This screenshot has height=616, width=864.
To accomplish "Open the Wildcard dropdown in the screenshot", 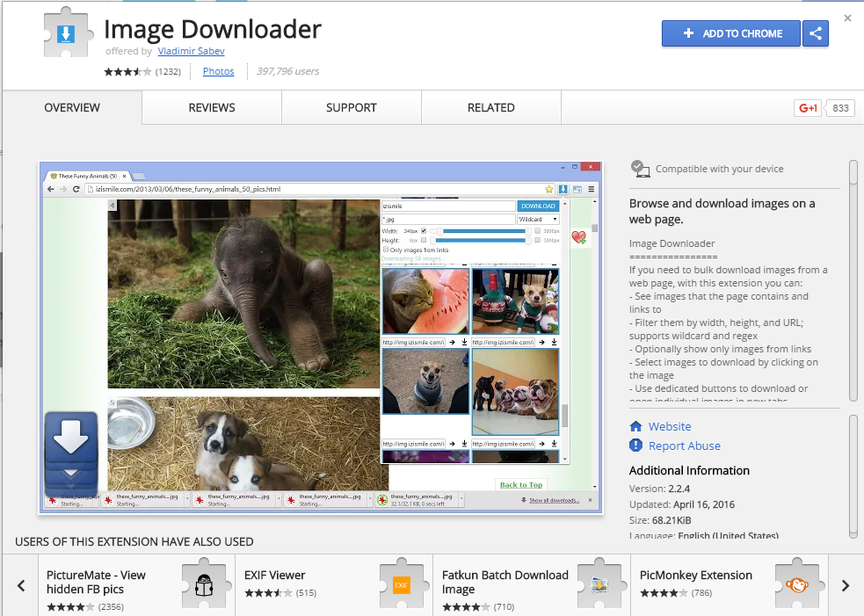I will pyautogui.click(x=538, y=220).
